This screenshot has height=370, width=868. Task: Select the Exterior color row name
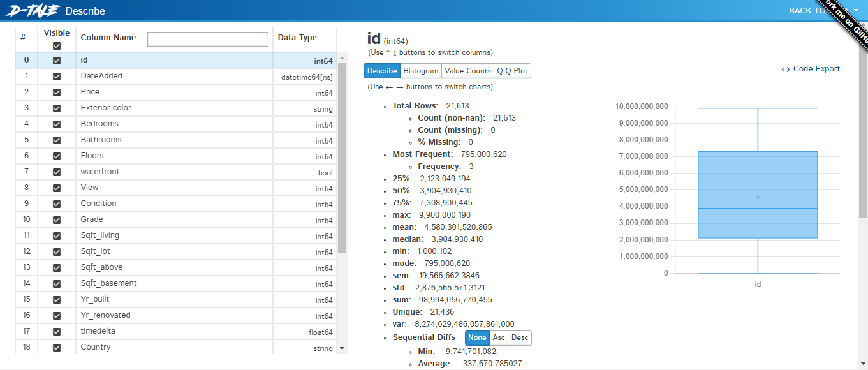(106, 108)
